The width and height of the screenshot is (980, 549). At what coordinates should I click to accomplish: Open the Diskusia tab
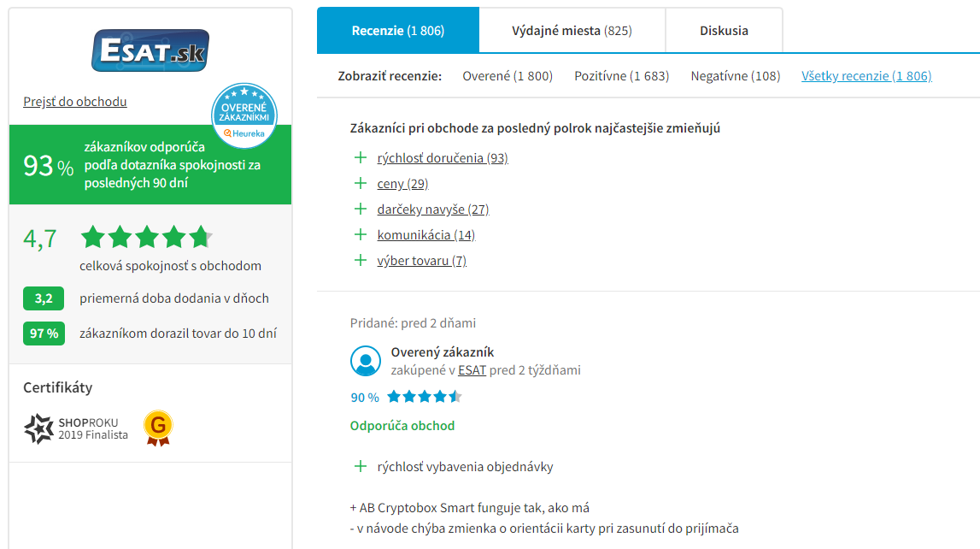pos(724,31)
